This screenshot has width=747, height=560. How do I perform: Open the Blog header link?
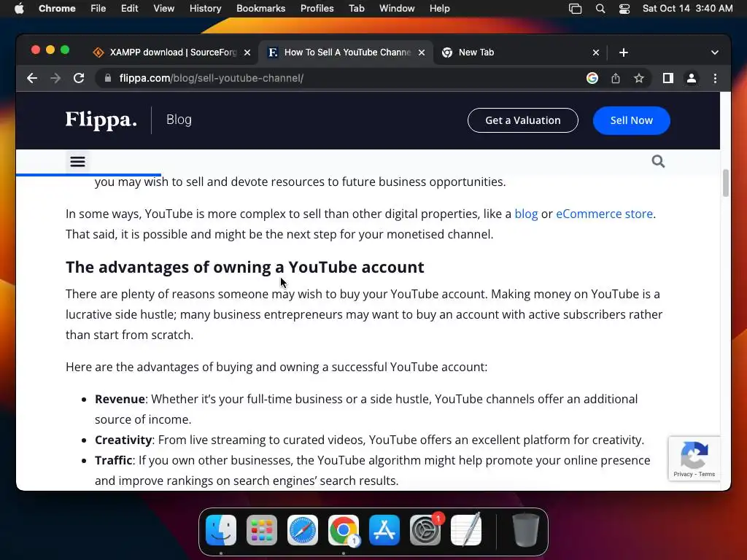click(179, 120)
